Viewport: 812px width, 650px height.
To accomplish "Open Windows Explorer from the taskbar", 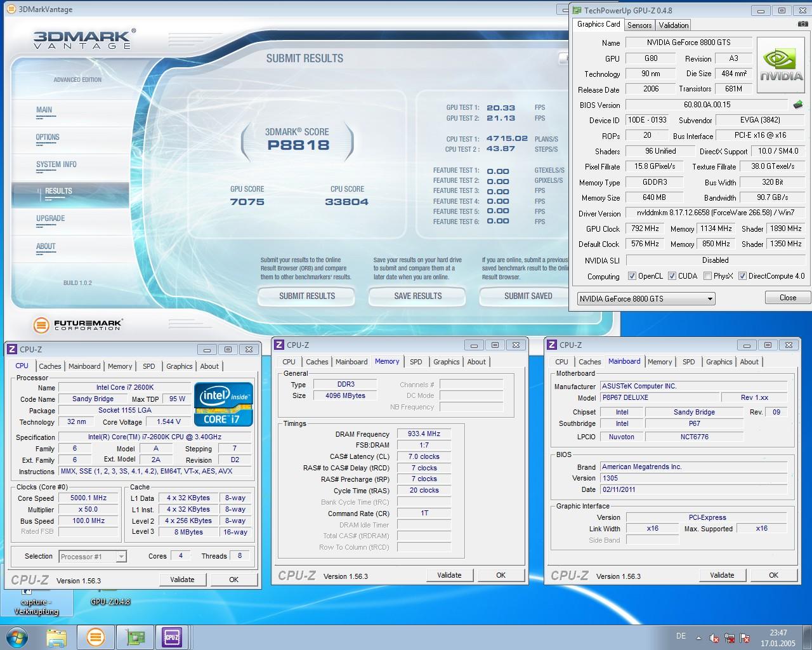I will [x=56, y=637].
